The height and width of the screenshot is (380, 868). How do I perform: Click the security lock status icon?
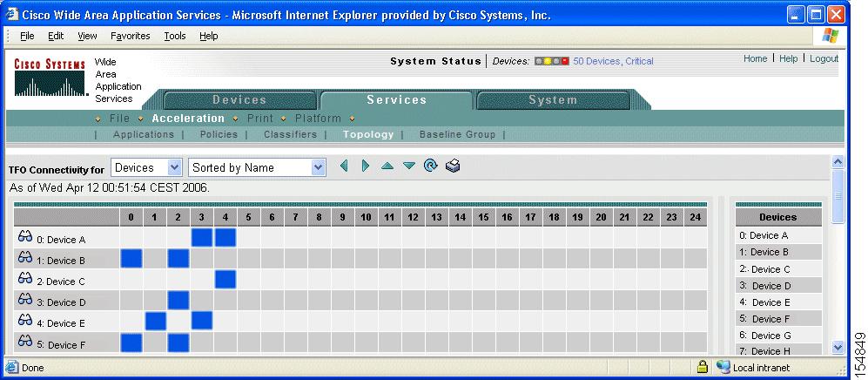[703, 367]
